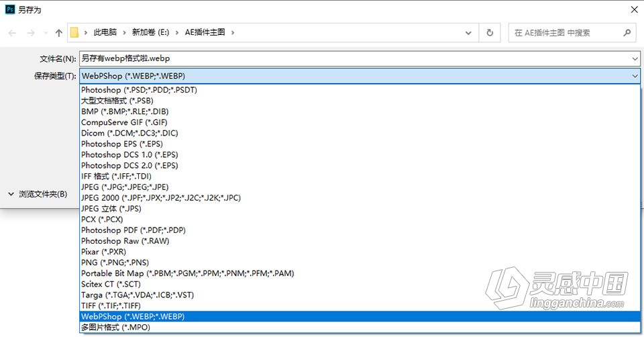Go up one folder level
Screen dimensions: 644x337
click(x=59, y=33)
